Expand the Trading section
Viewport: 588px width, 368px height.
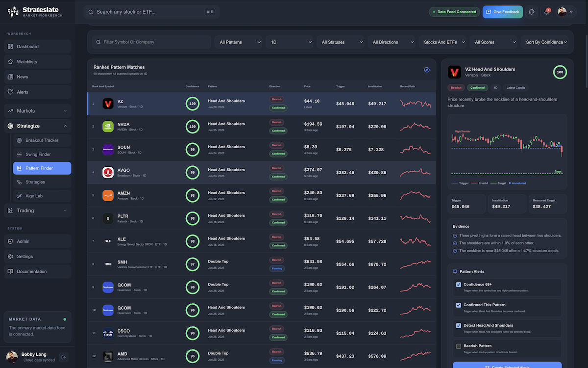click(x=37, y=210)
